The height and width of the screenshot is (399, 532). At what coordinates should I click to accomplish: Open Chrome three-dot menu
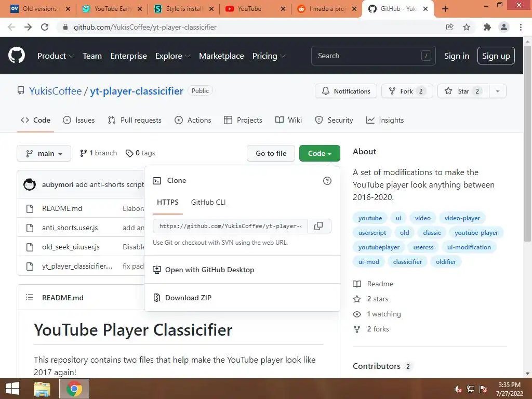coord(521,27)
